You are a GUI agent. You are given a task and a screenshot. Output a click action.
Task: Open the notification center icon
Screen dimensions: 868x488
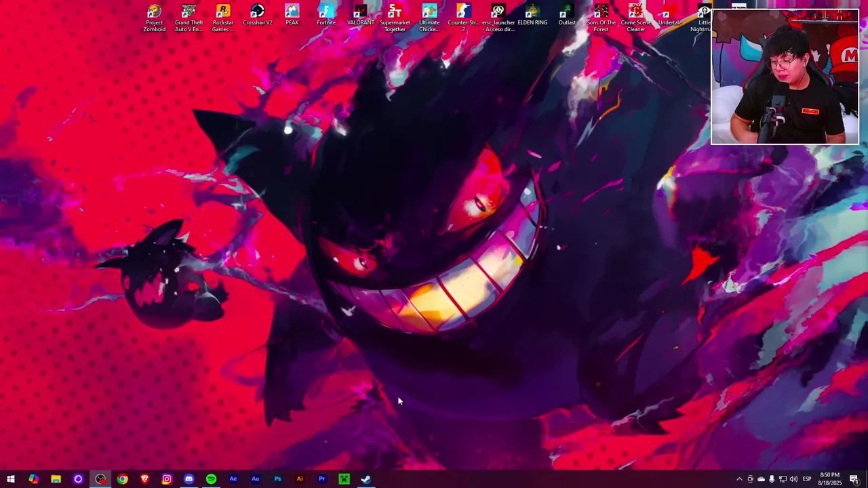point(854,479)
